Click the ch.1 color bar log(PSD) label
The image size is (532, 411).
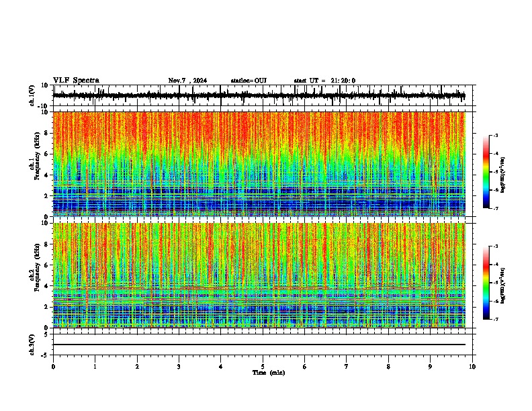click(503, 175)
